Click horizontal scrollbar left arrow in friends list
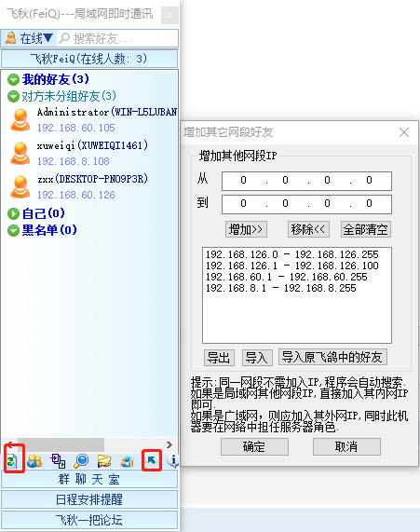420x532 pixels. [x=10, y=443]
